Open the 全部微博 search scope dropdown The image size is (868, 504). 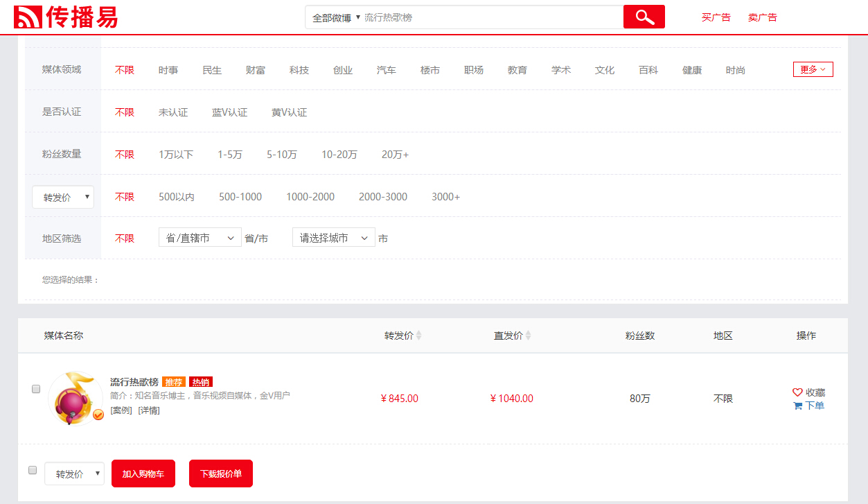pyautogui.click(x=336, y=17)
